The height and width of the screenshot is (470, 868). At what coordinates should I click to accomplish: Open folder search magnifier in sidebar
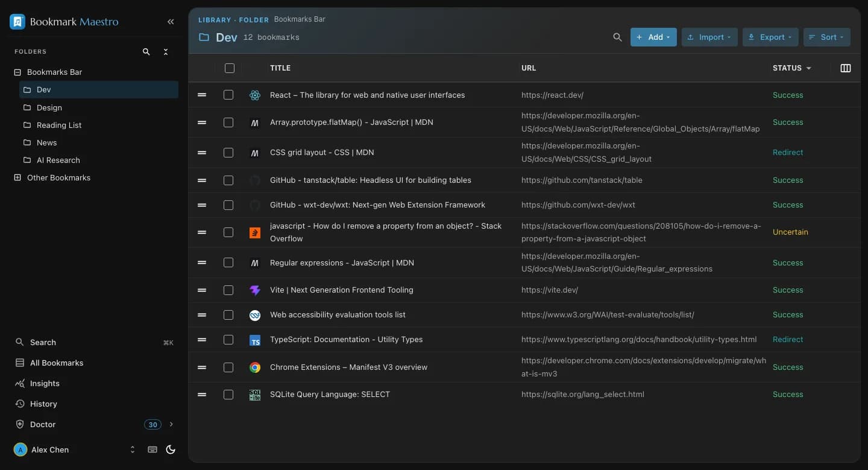tap(146, 52)
